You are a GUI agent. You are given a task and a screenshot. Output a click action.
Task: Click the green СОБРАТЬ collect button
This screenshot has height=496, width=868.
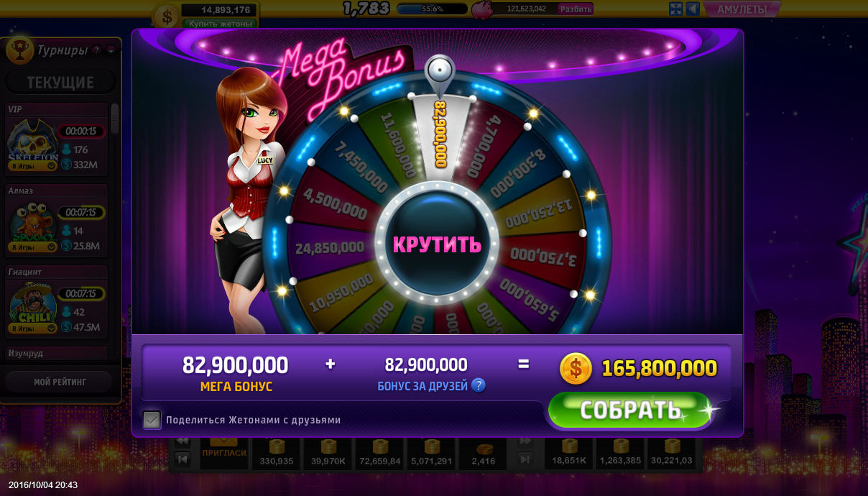coord(629,410)
